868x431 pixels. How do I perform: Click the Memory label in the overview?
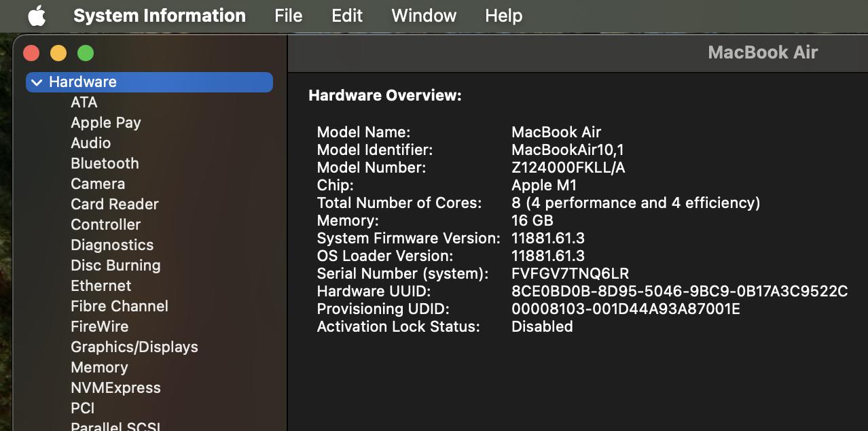(348, 221)
